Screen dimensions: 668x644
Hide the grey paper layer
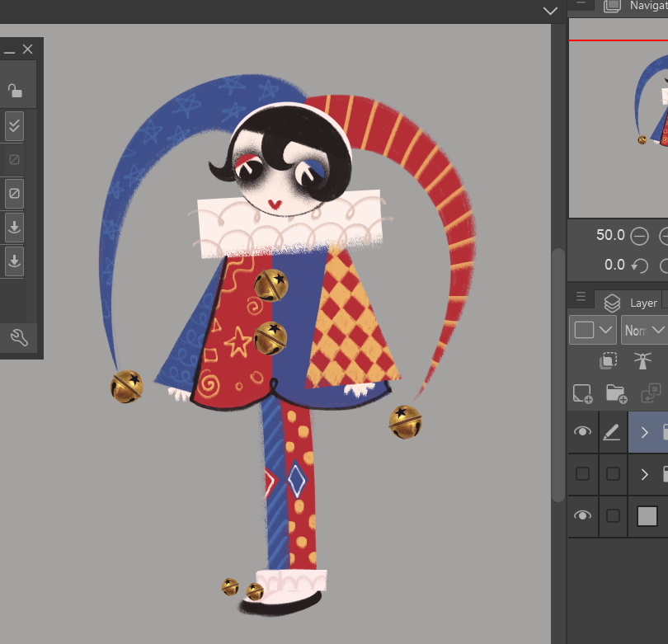click(582, 515)
